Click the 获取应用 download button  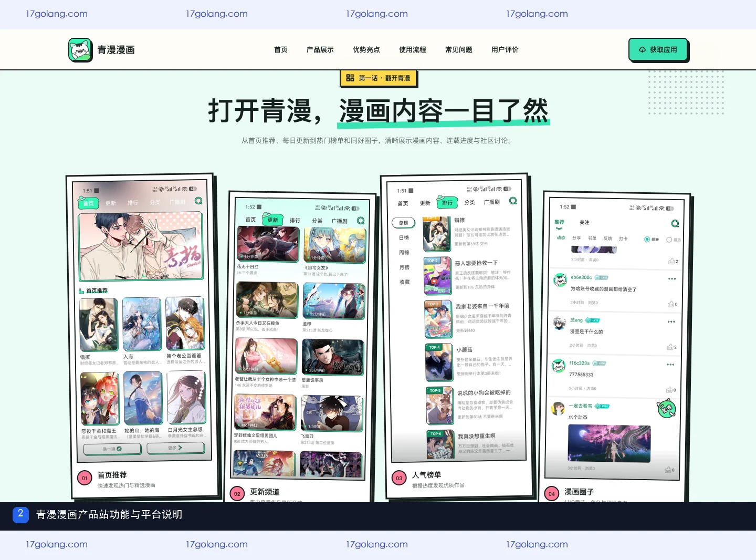click(658, 49)
